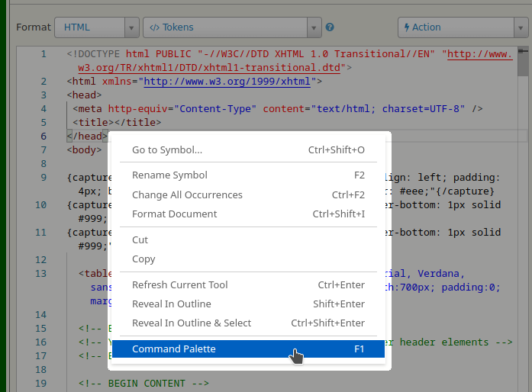Expand the Tokens dropdown arrow

pyautogui.click(x=314, y=27)
